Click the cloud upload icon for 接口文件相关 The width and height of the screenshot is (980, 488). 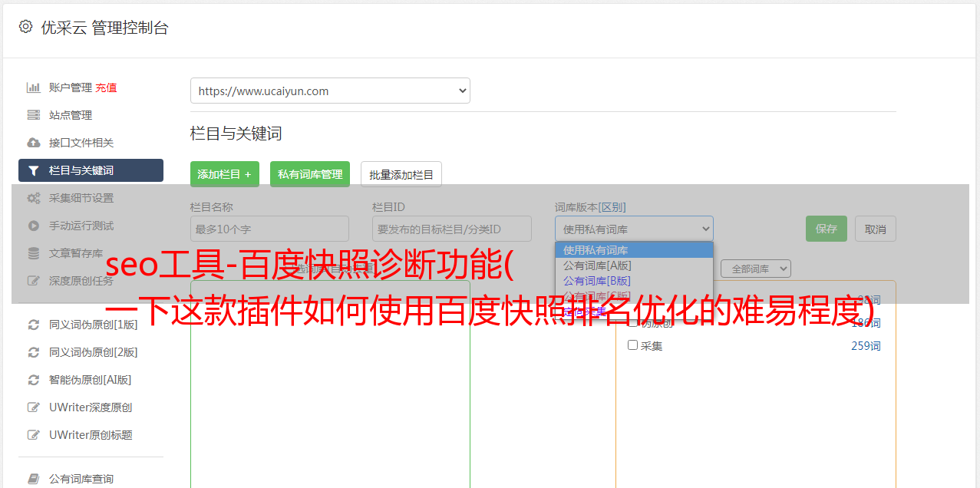tap(34, 143)
